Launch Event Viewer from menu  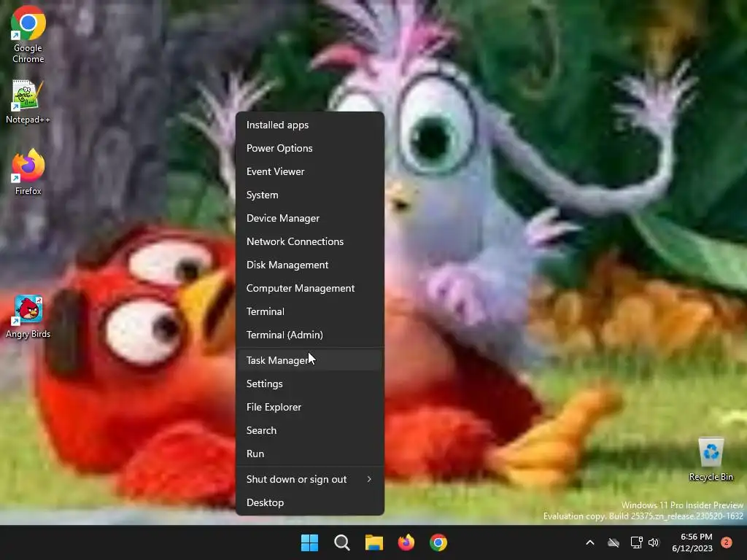pos(309,171)
